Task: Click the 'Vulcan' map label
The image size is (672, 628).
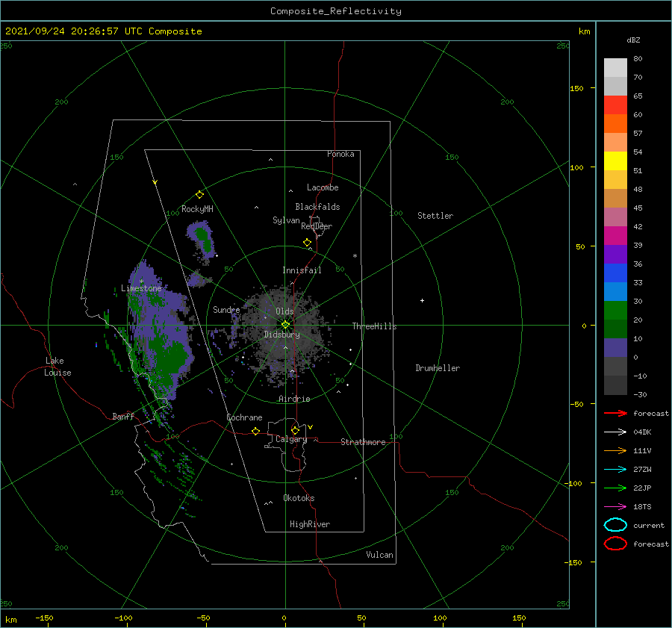Action: [x=380, y=555]
